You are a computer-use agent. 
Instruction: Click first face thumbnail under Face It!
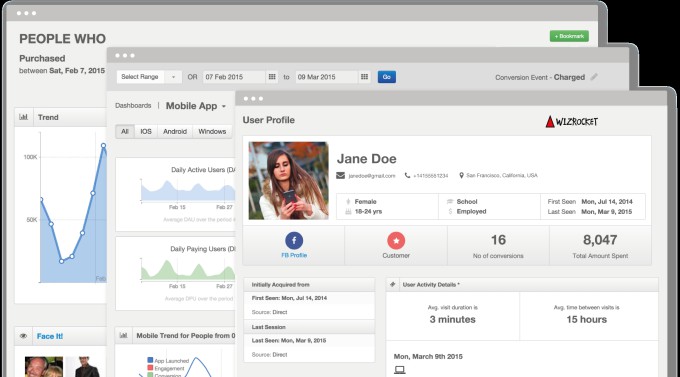pyautogui.click(x=44, y=367)
